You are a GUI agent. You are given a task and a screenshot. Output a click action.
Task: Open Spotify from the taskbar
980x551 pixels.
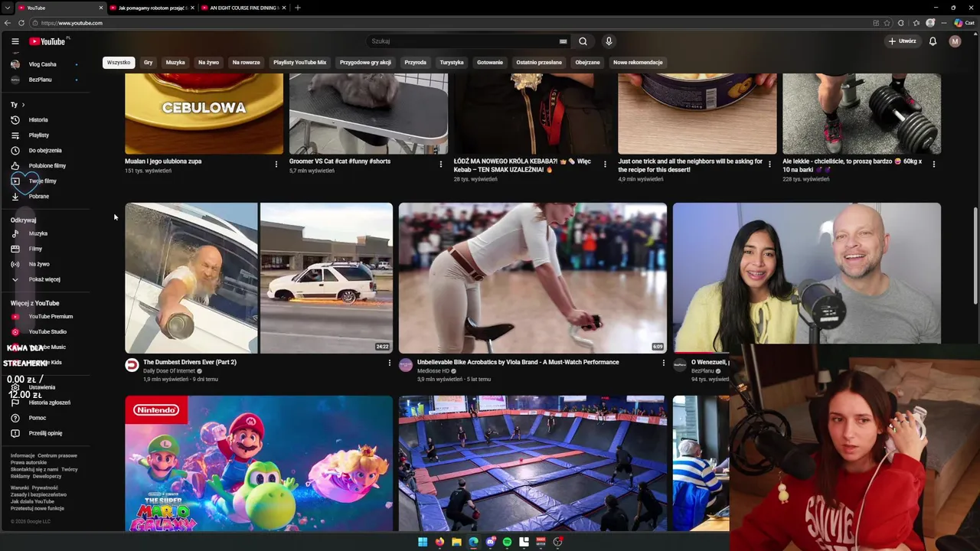[x=507, y=542]
